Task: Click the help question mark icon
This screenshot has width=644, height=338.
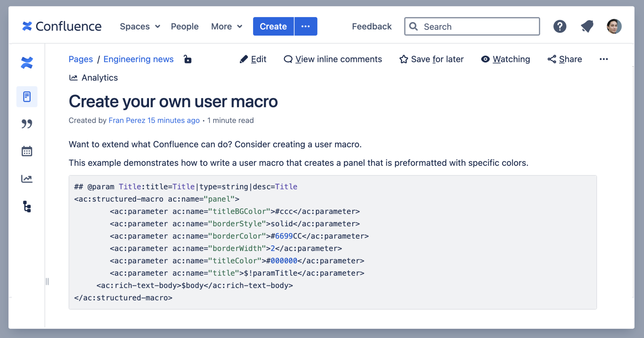Action: (559, 26)
